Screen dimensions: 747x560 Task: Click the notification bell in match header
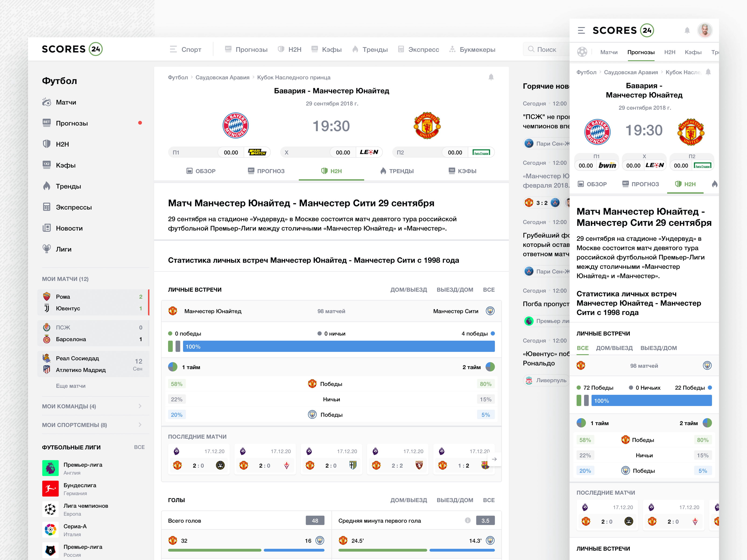[491, 77]
